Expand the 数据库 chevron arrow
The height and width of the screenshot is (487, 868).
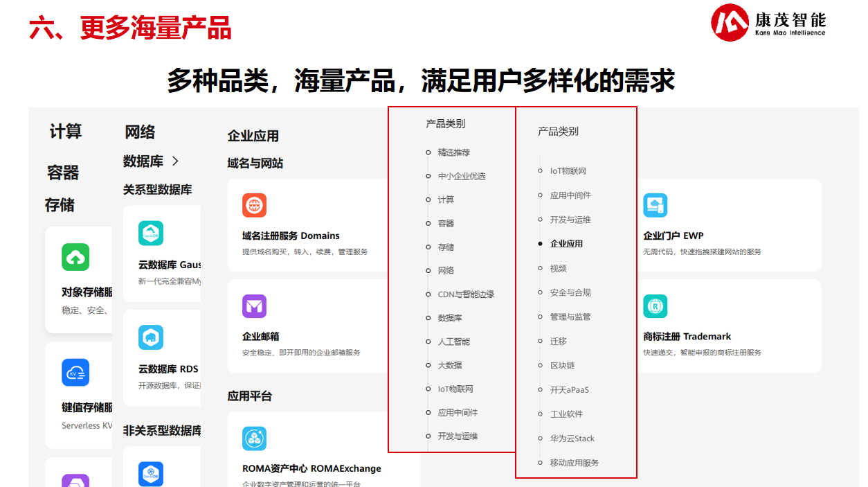click(175, 161)
